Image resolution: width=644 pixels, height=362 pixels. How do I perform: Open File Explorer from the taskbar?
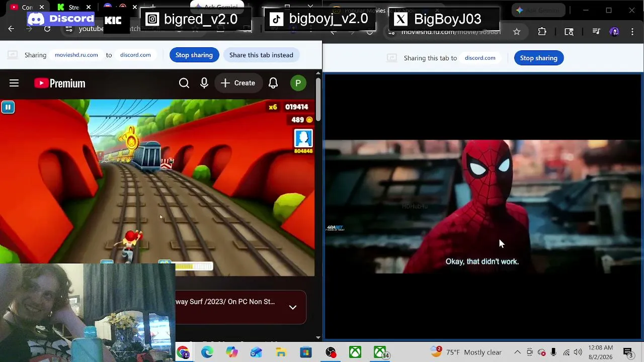[x=281, y=352]
